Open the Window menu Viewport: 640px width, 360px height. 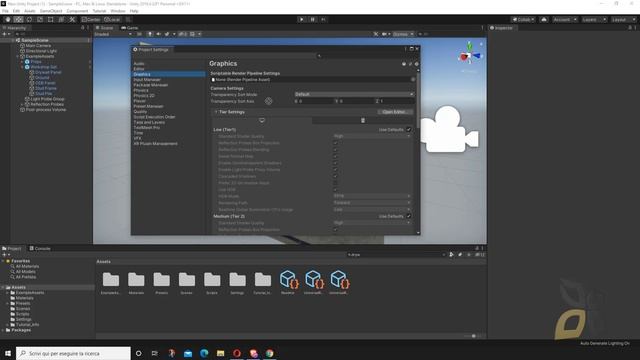click(118, 11)
